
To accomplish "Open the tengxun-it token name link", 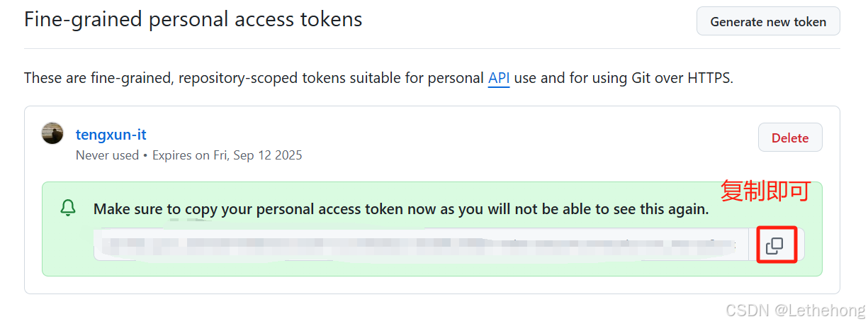I will coord(111,134).
